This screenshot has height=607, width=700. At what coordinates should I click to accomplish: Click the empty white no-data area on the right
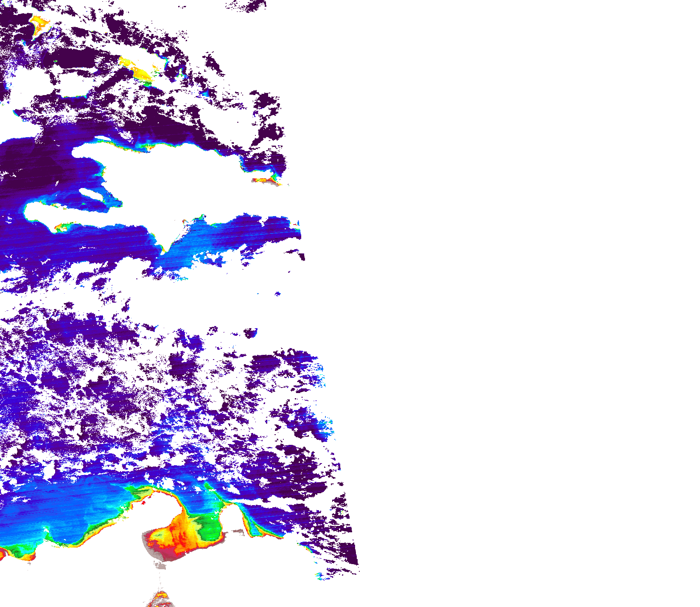click(509, 255)
